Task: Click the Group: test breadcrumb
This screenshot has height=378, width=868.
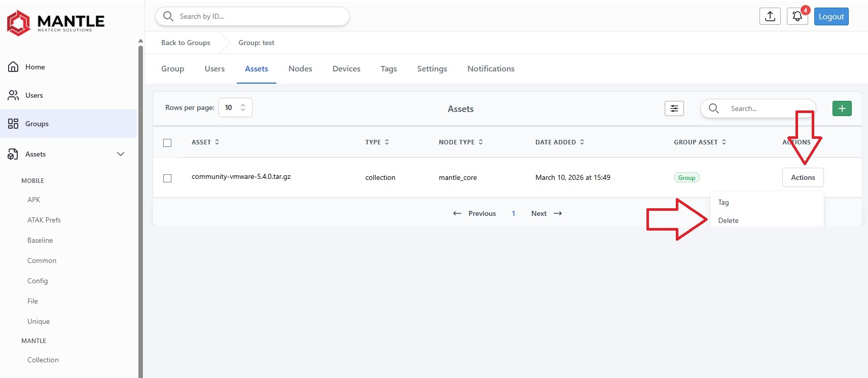Action: point(256,43)
